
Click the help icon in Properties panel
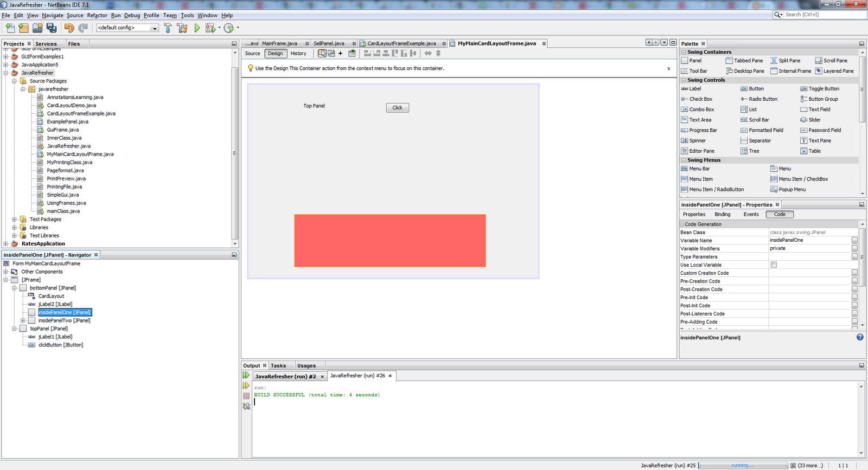click(x=860, y=337)
